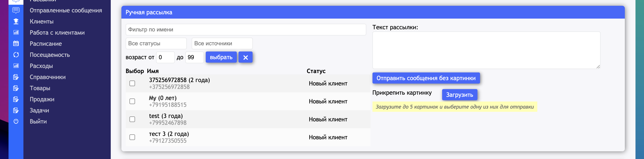Go to Продажи in the sidebar menu
644x159 pixels.
pyautogui.click(x=42, y=99)
